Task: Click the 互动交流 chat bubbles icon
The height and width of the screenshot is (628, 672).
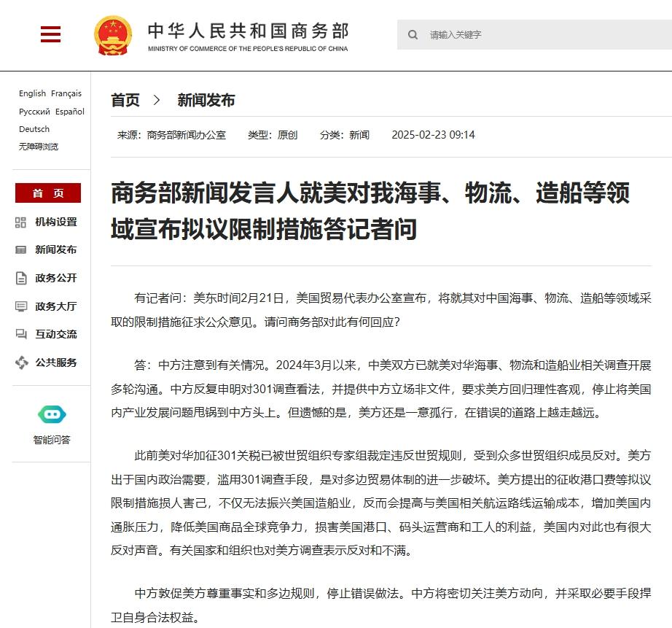Action: coord(21,334)
